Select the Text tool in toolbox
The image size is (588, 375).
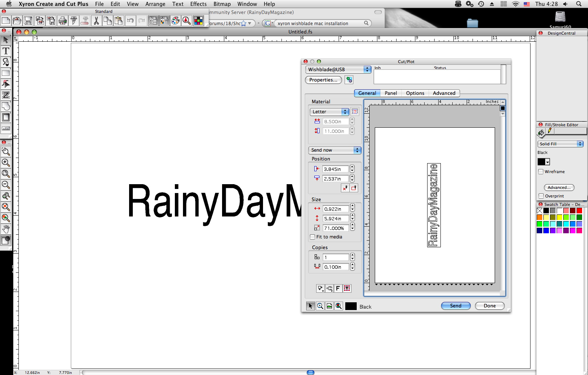6,51
